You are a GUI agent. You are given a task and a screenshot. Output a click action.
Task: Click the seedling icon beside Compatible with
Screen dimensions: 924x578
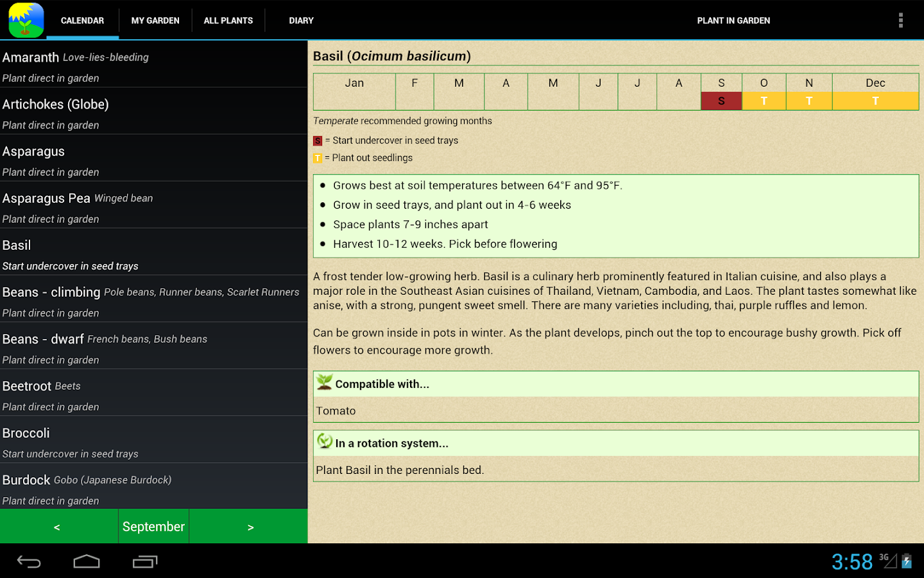(325, 383)
